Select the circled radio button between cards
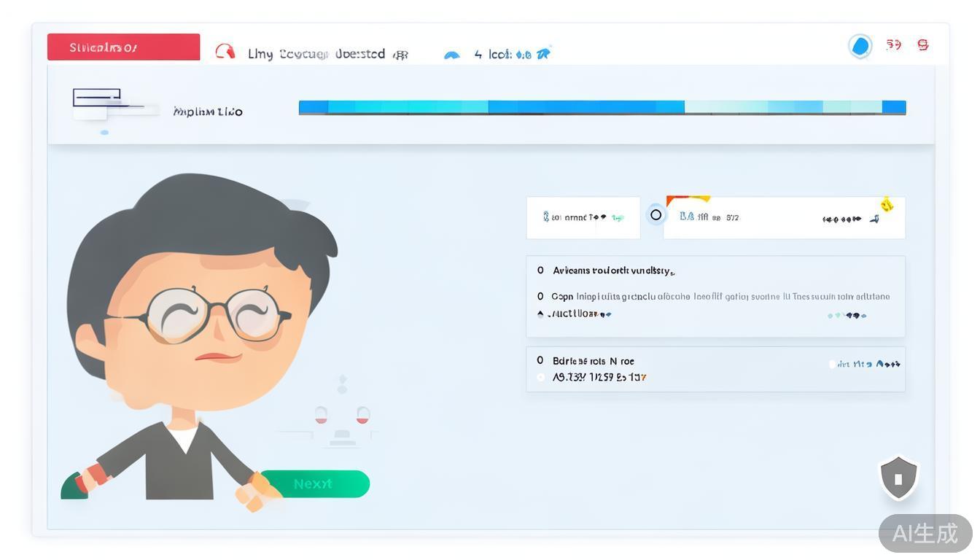Screen dimensions: 980x560 656,215
